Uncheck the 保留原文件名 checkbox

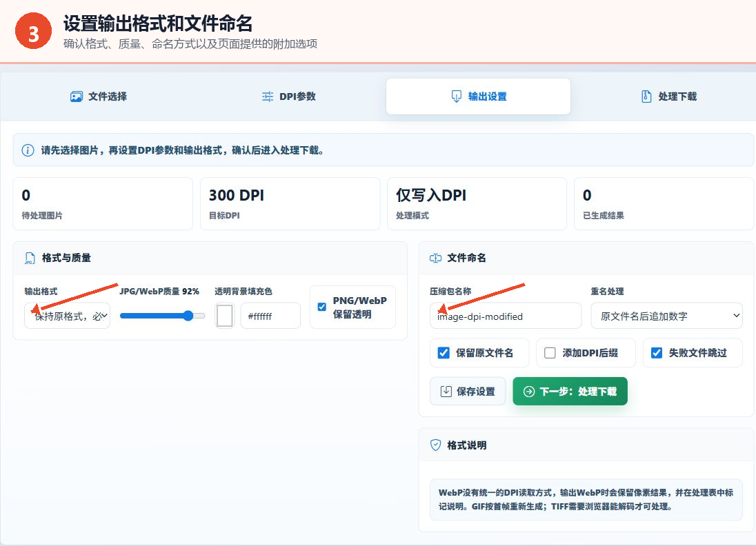point(444,353)
